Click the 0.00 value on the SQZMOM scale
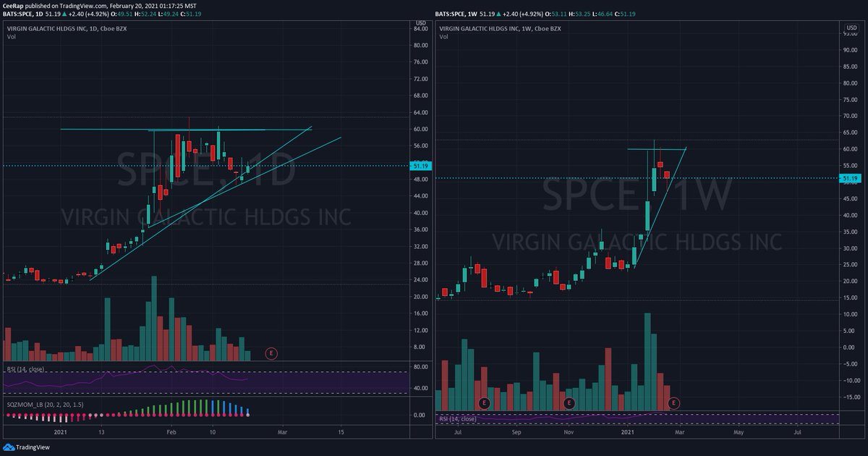The width and height of the screenshot is (868, 456). [x=420, y=415]
